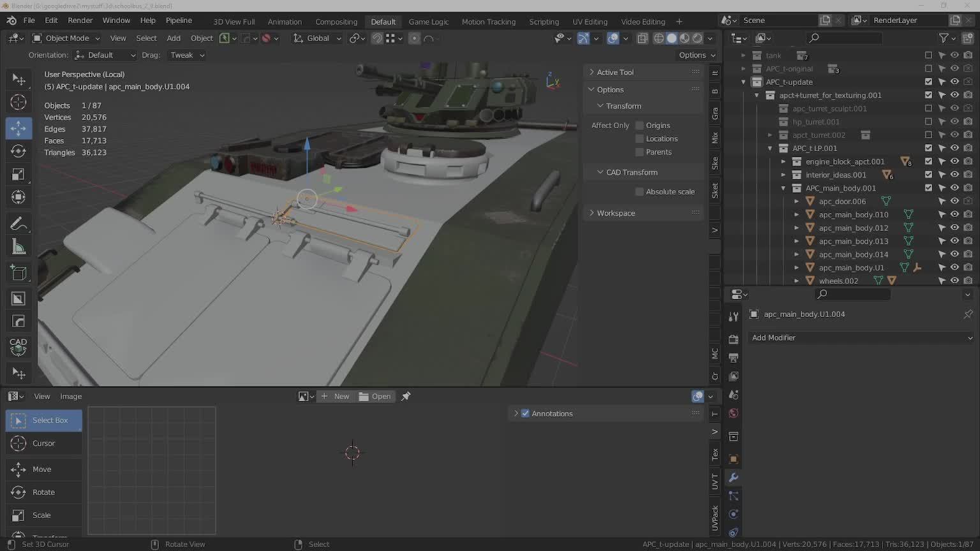Choose the Add Cube tool
This screenshot has width=980, height=551.
click(19, 273)
